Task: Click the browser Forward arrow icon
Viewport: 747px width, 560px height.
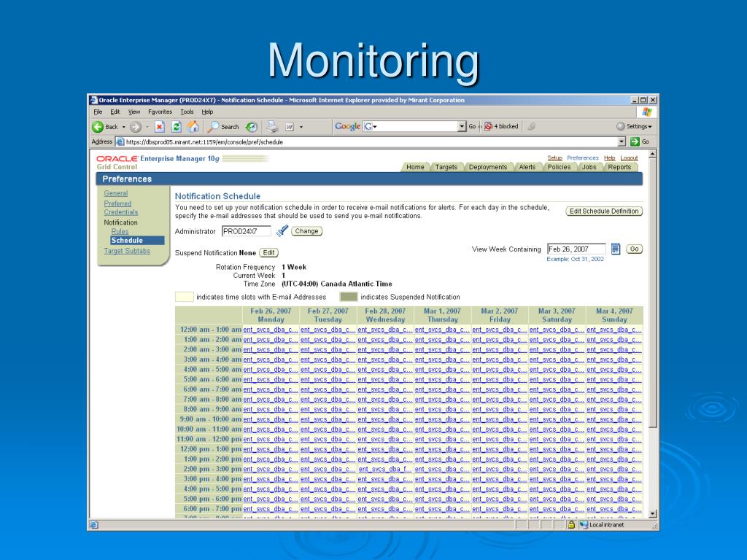Action: coord(135,127)
